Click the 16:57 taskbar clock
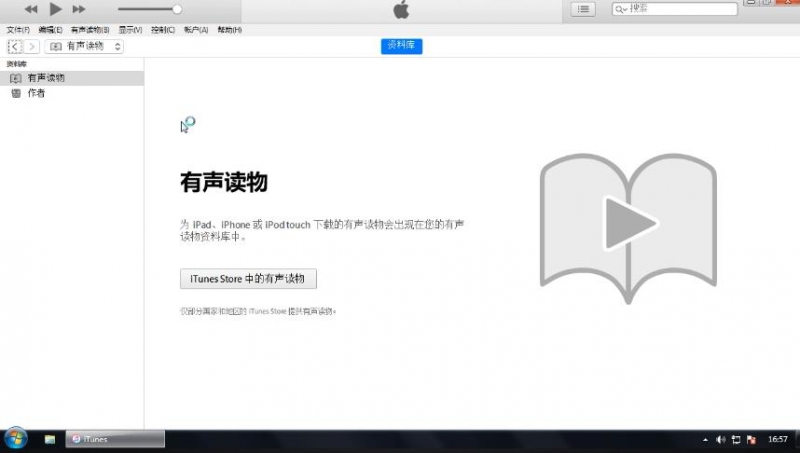The height and width of the screenshot is (453, 800). (x=778, y=439)
